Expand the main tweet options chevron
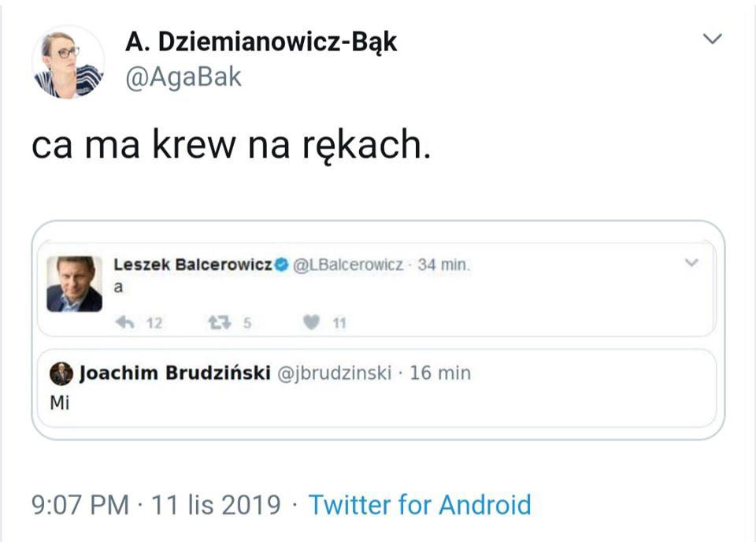 [714, 37]
